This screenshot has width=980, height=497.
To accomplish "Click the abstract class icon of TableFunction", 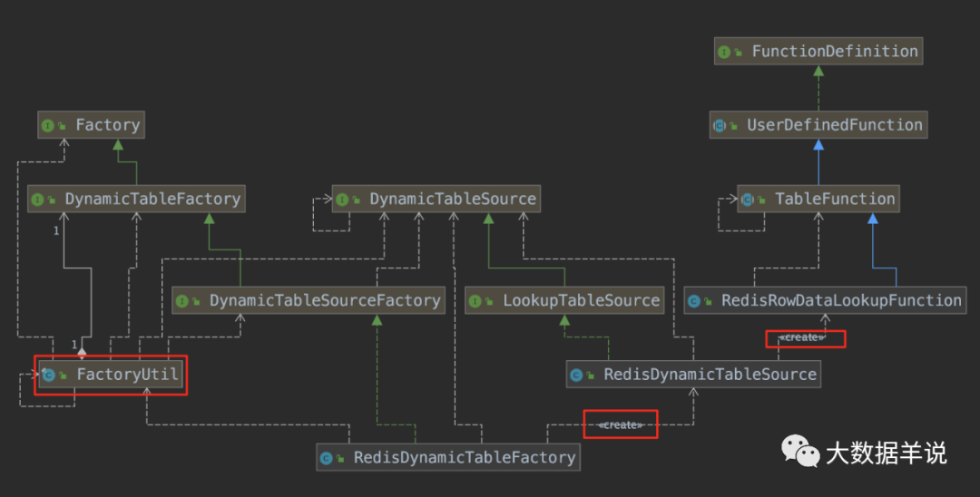I will pyautogui.click(x=747, y=200).
